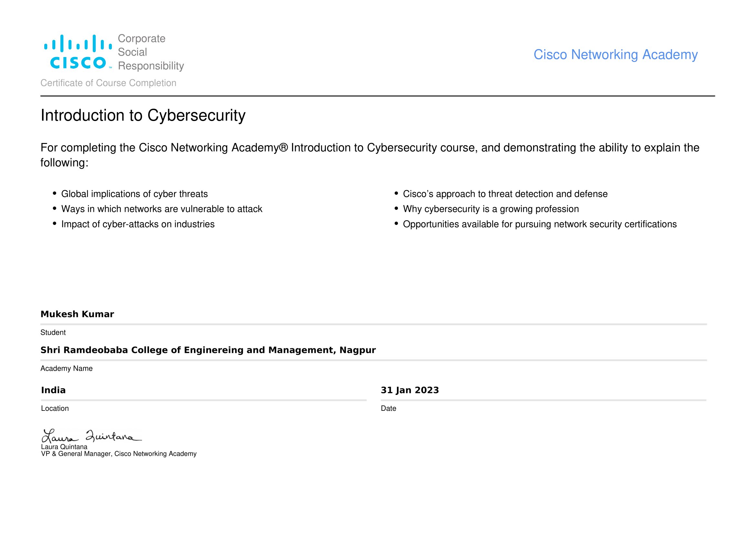The height and width of the screenshot is (535, 756).
Task: Click the Academy Name field label
Action: pyautogui.click(x=67, y=369)
